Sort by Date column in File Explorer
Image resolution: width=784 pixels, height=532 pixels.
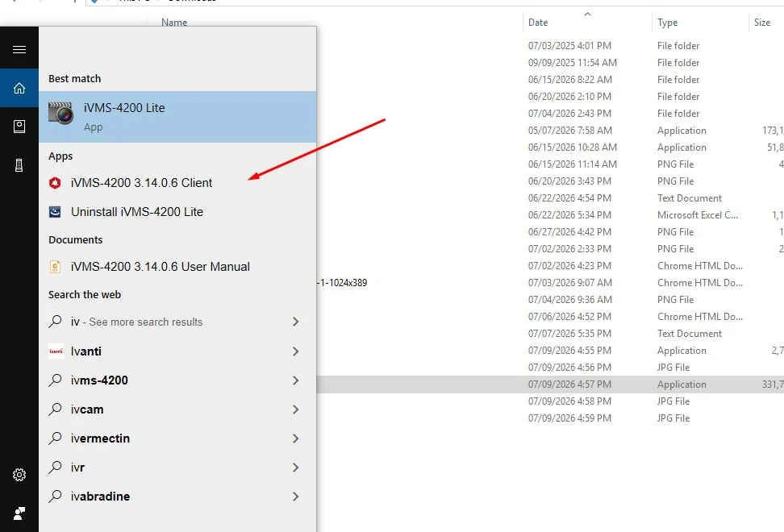[x=587, y=22]
